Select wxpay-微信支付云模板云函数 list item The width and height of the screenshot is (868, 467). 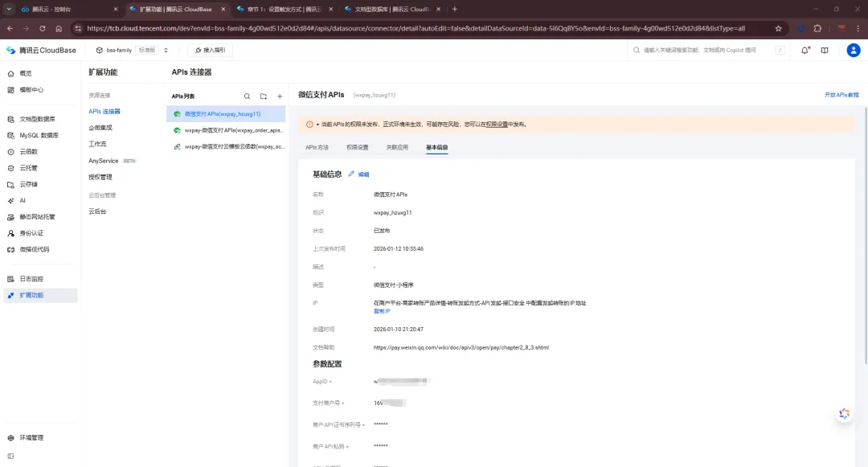[x=226, y=146]
